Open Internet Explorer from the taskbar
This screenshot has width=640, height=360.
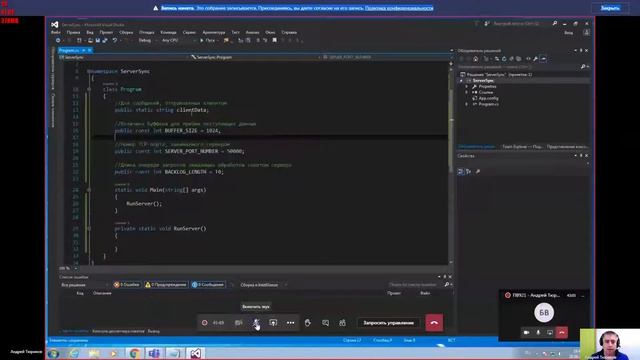[x=74, y=353]
